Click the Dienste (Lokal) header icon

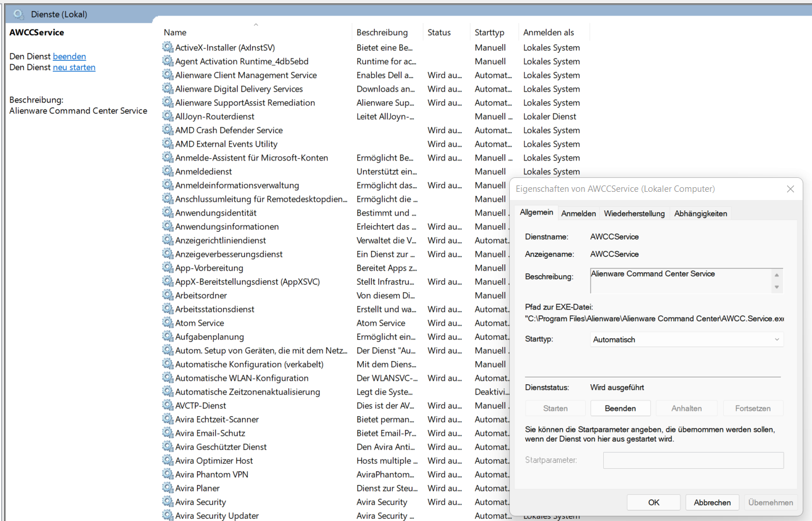coord(19,14)
